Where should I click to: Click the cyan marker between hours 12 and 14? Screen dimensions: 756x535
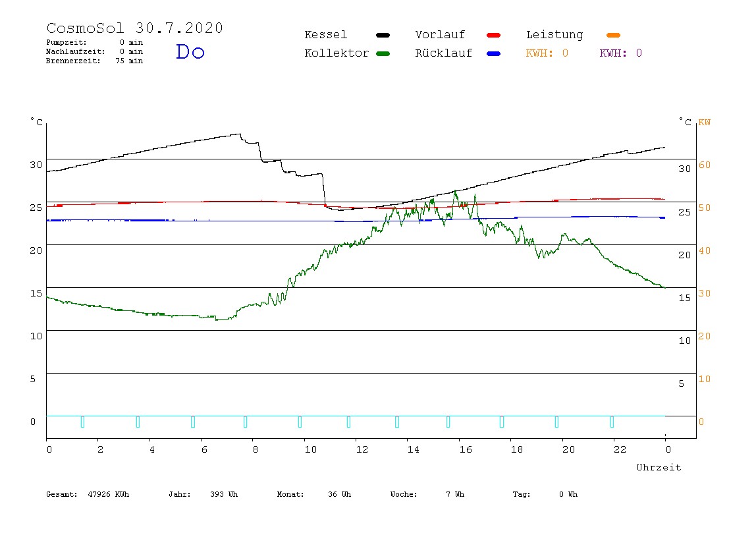click(x=397, y=422)
